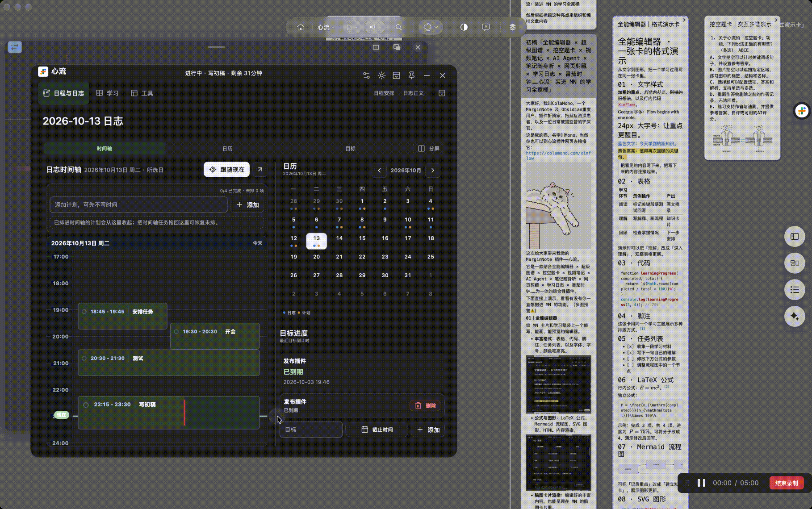Delete the 发布插件 goal with 删除

click(425, 405)
